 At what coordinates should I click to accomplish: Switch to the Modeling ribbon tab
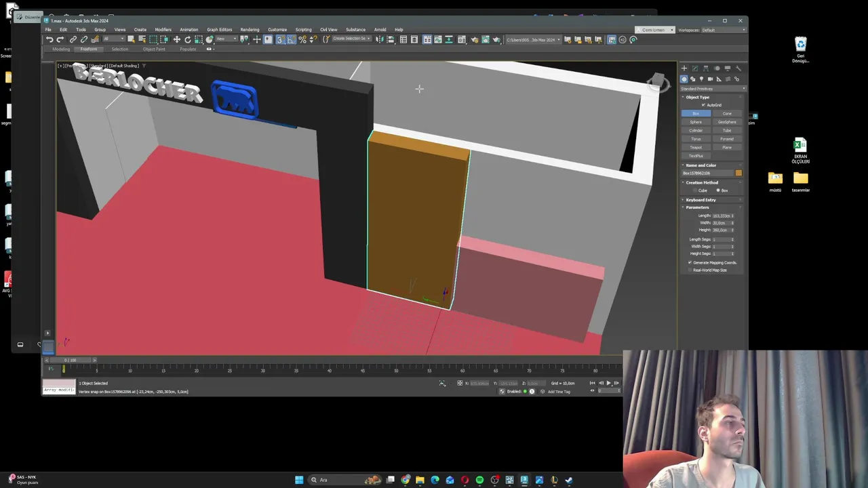(x=61, y=49)
